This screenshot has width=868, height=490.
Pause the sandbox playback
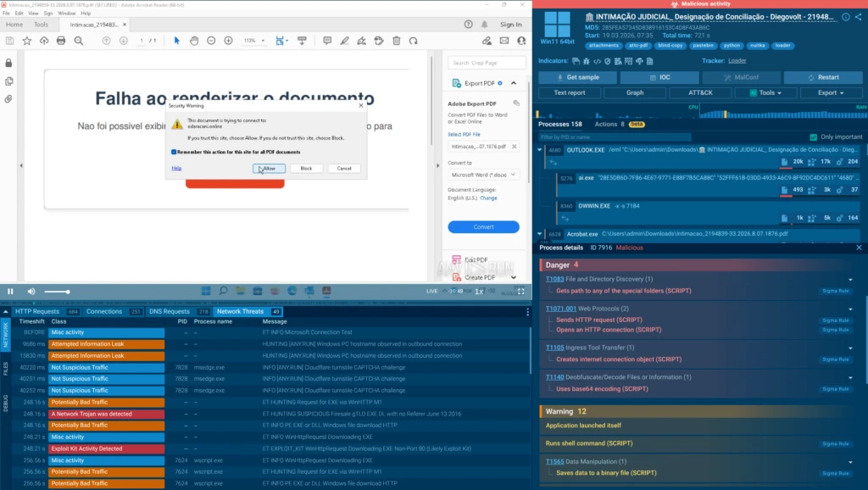pyautogui.click(x=10, y=292)
